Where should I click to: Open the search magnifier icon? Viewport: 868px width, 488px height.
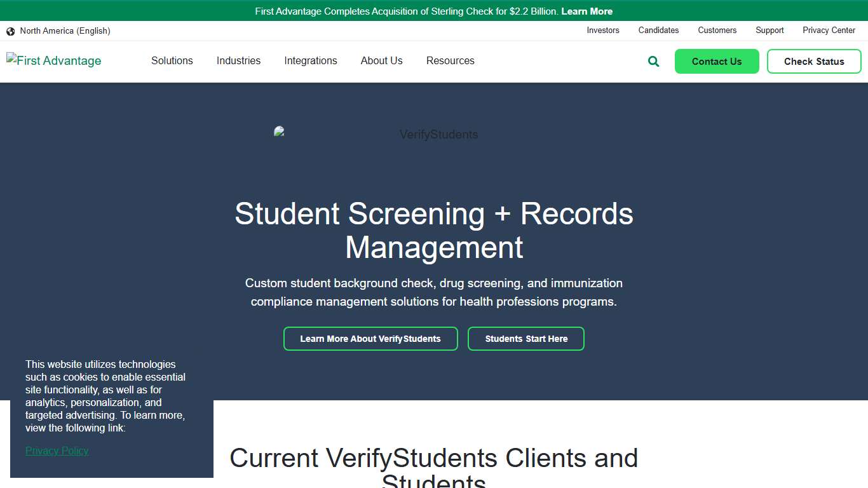point(653,61)
